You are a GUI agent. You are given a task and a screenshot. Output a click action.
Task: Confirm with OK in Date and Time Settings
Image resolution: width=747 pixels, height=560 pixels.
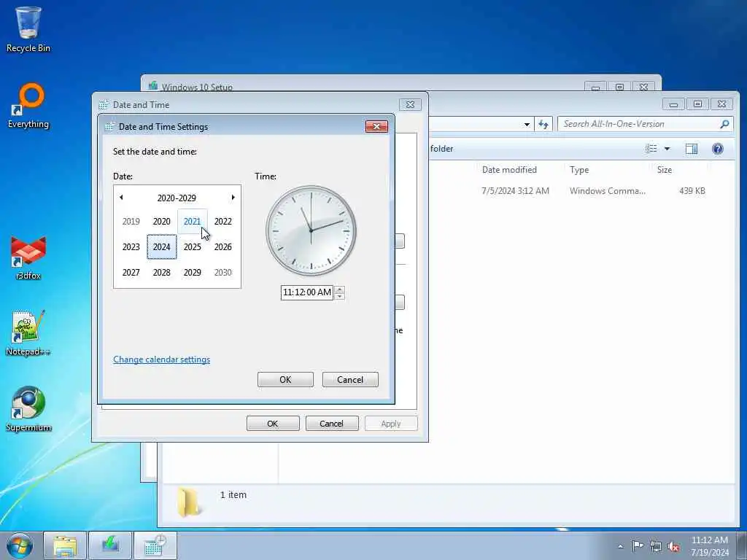285,379
